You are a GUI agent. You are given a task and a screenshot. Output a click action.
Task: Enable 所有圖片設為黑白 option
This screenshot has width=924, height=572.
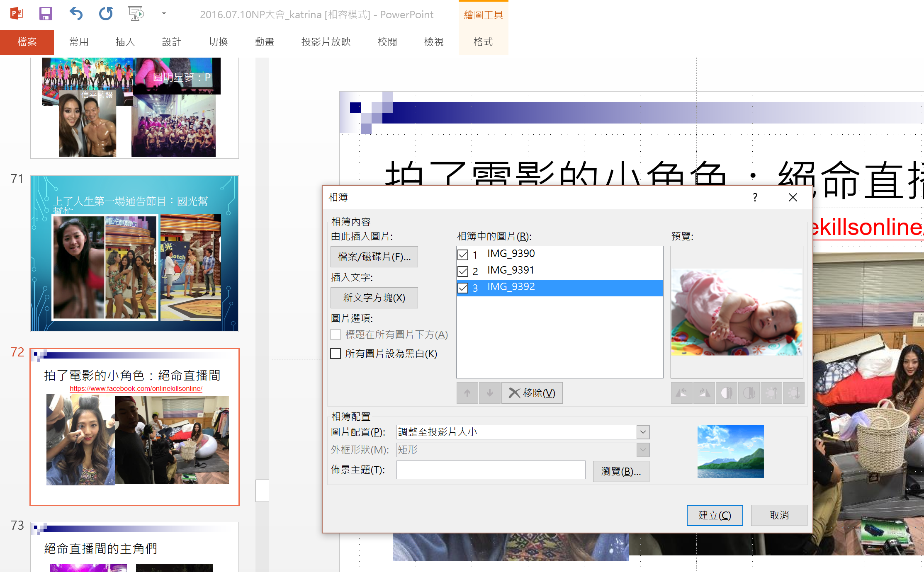point(336,354)
